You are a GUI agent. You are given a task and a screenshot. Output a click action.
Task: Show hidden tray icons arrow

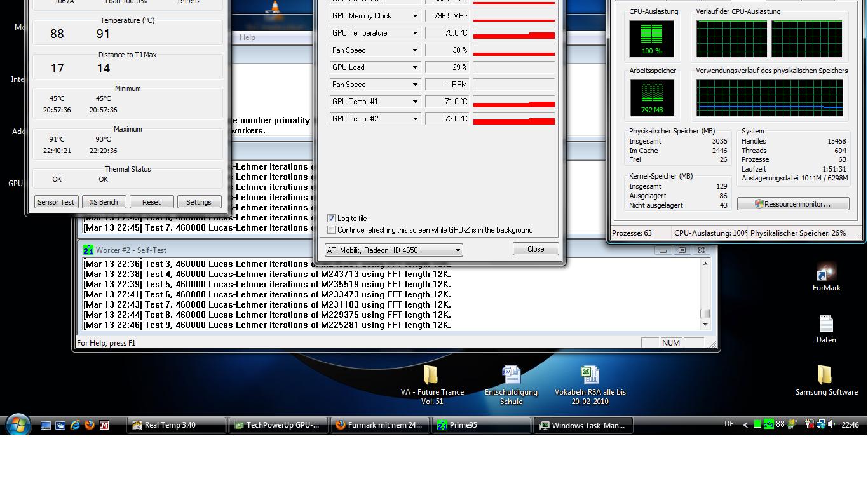pyautogui.click(x=745, y=425)
